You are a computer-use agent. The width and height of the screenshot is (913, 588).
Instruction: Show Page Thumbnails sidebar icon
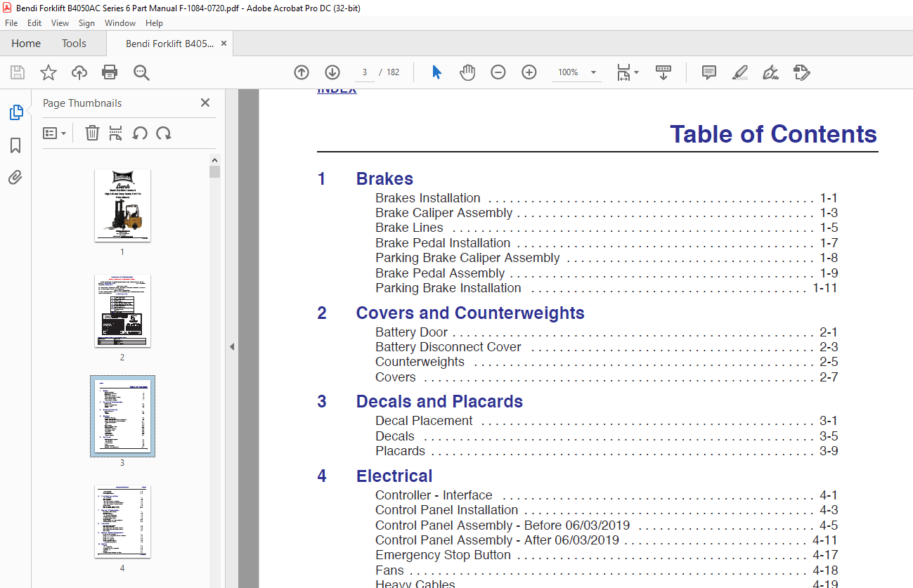pyautogui.click(x=15, y=112)
